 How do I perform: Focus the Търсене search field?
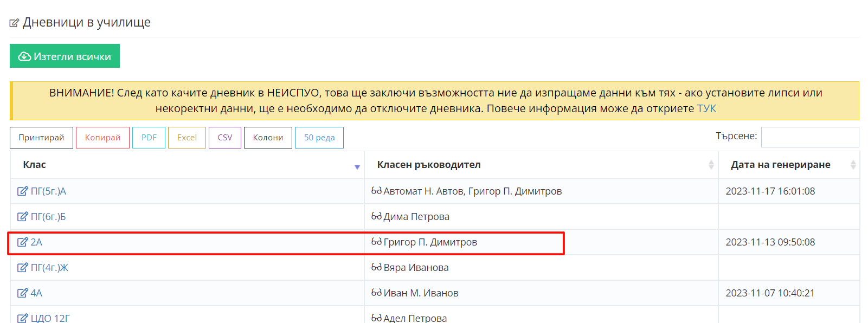tap(809, 137)
